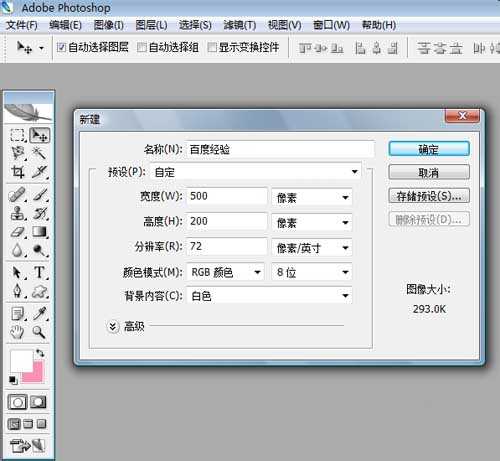The height and width of the screenshot is (461, 500).
Task: Expand the 高级 advanced options
Action: 113,326
